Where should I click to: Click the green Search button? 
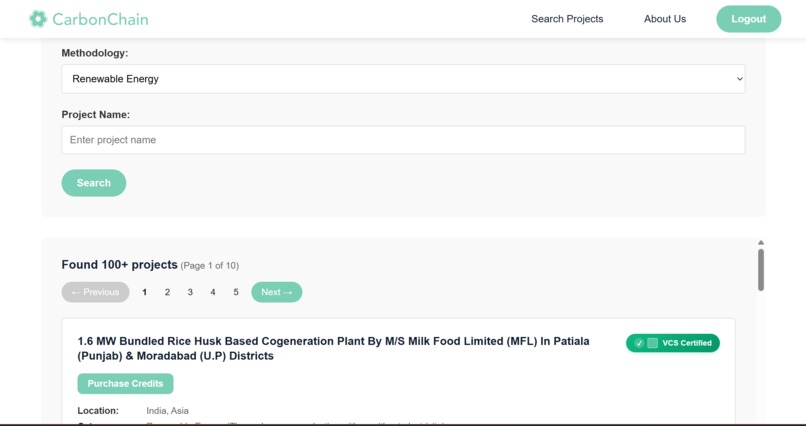point(94,183)
